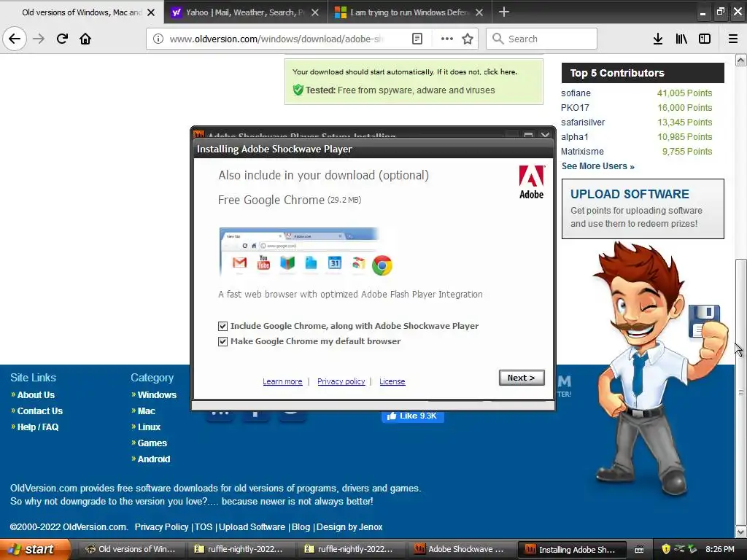The image size is (747, 560).
Task: Click the green Tested shield icon
Action: (x=298, y=90)
